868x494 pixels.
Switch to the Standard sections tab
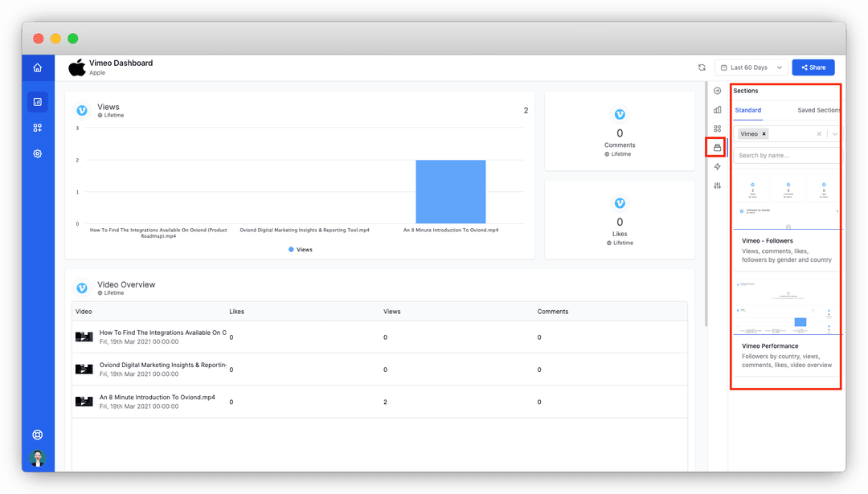(748, 110)
